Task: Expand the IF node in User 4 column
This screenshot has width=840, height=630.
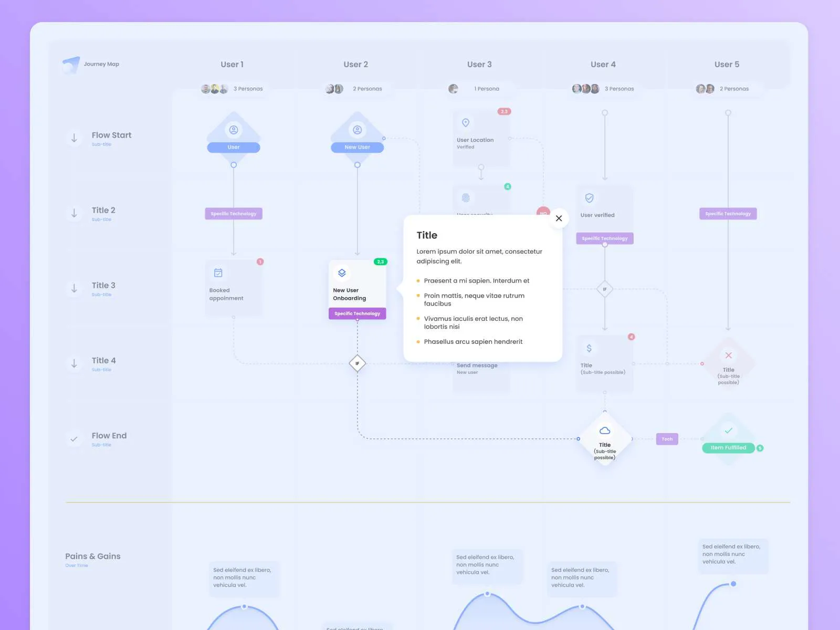Action: (x=605, y=288)
